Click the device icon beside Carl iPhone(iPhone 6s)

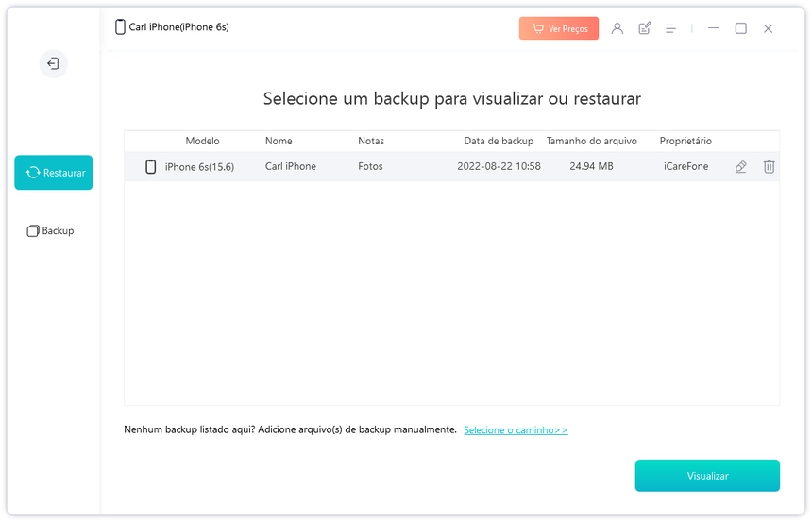point(120,27)
